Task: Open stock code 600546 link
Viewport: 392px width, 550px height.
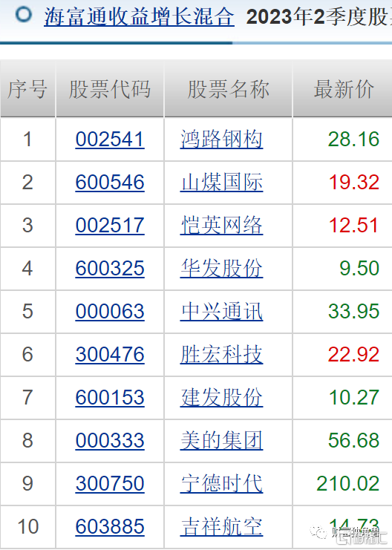Action: pos(110,183)
